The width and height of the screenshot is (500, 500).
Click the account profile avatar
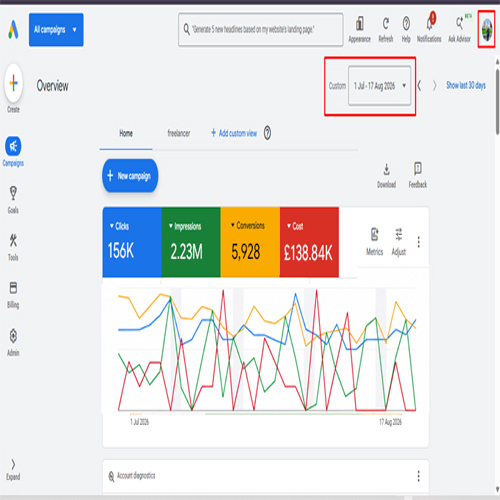tap(487, 29)
